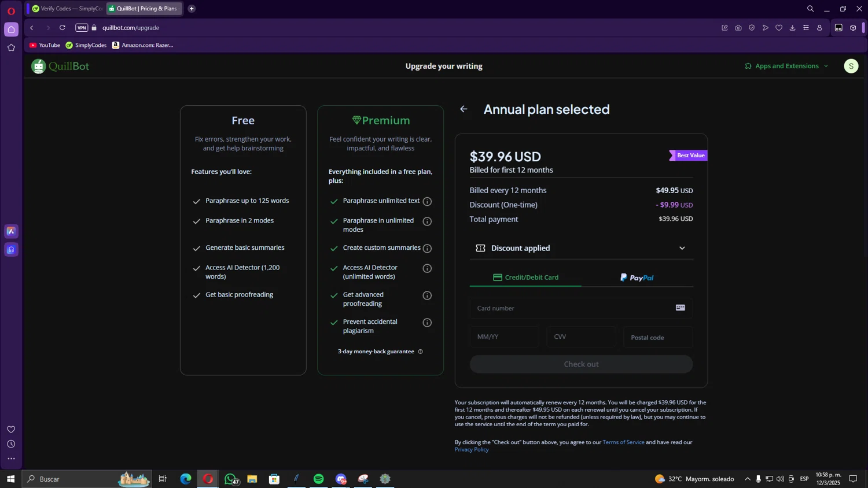Open Task View on the taskbar
The width and height of the screenshot is (868, 488).
click(163, 479)
